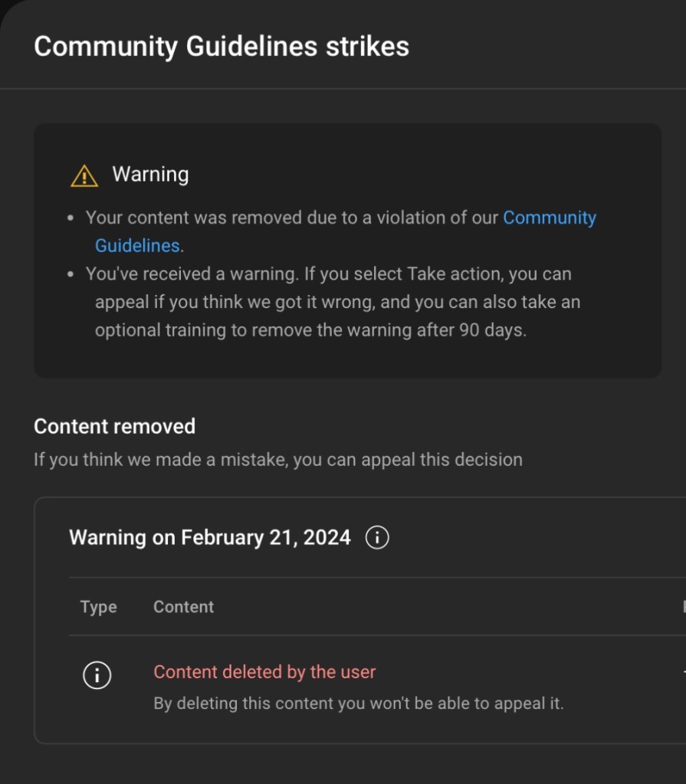
Task: Click the 'appeal if you think we got it wrong' line
Action: pos(234,303)
